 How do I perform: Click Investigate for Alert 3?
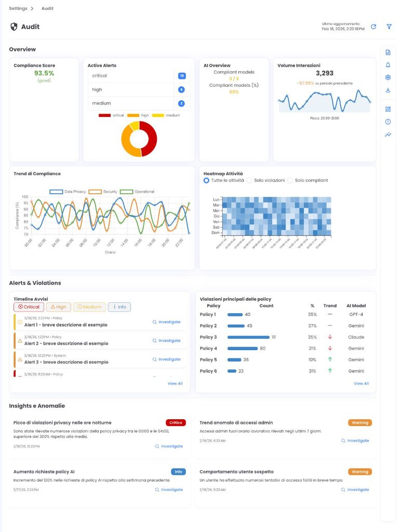(167, 360)
